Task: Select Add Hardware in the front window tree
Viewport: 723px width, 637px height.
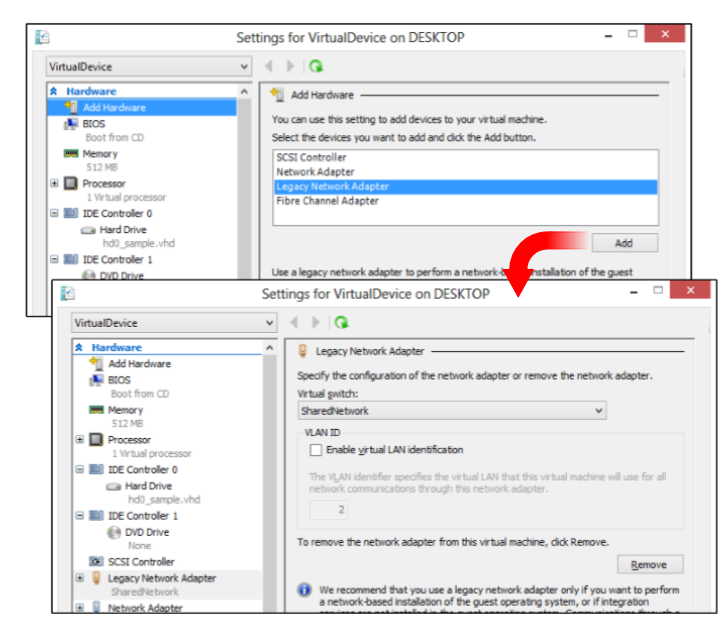Action: click(139, 364)
